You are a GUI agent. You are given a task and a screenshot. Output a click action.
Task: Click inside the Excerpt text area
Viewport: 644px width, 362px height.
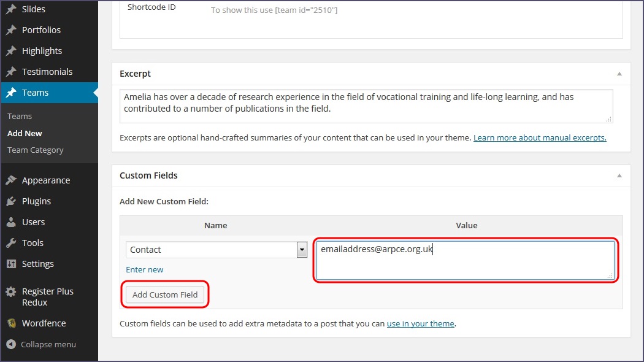coord(366,106)
